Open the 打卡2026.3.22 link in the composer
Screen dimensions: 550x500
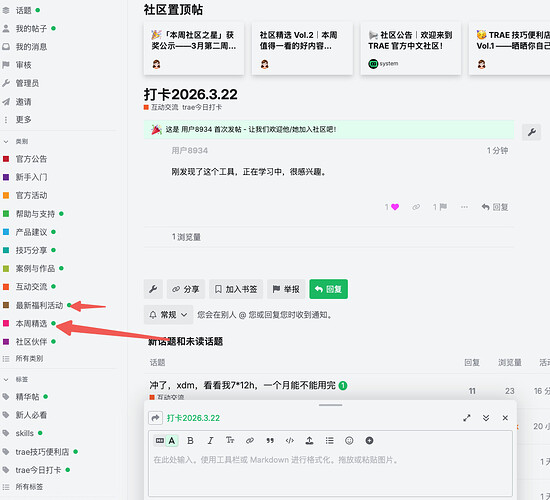coord(193,418)
